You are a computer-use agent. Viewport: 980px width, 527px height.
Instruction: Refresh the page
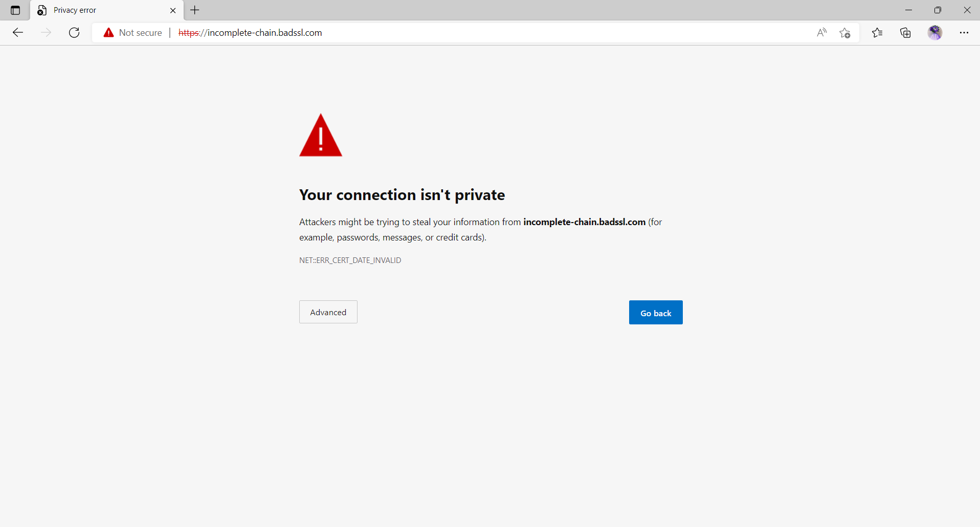coord(74,32)
